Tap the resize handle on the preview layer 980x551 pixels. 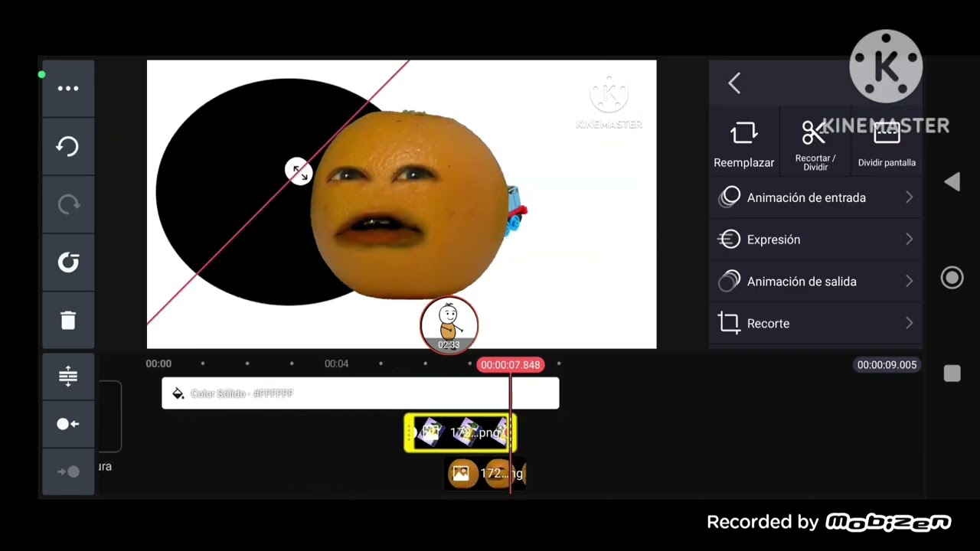(x=299, y=171)
